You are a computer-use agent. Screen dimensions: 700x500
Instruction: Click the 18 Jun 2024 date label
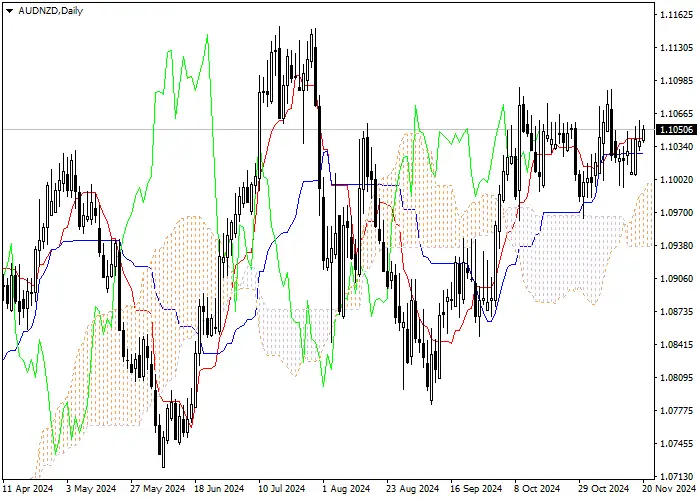coord(220,489)
